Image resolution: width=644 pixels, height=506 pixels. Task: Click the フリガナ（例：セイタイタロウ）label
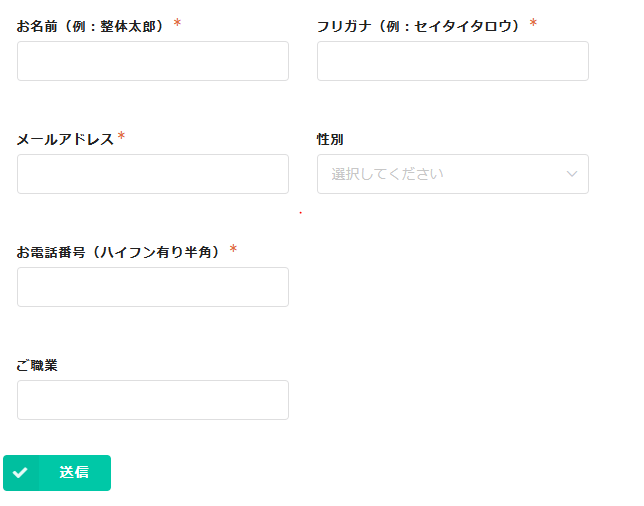pyautogui.click(x=419, y=26)
